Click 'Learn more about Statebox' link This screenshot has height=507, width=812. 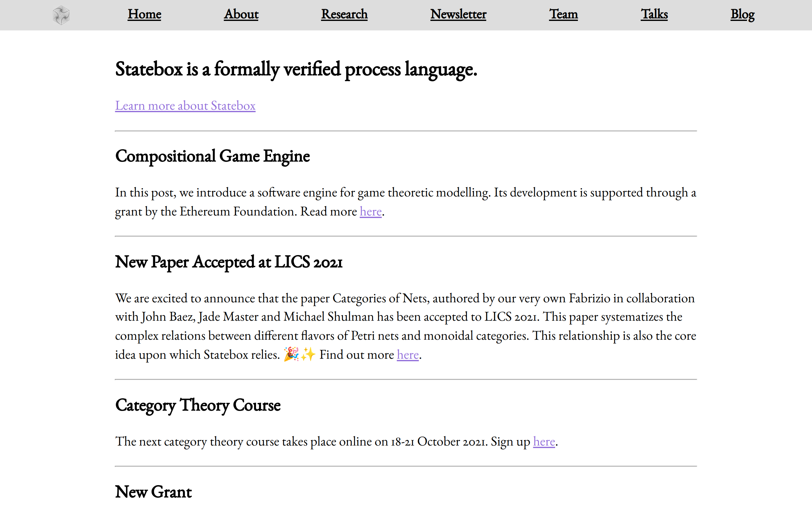[185, 106]
